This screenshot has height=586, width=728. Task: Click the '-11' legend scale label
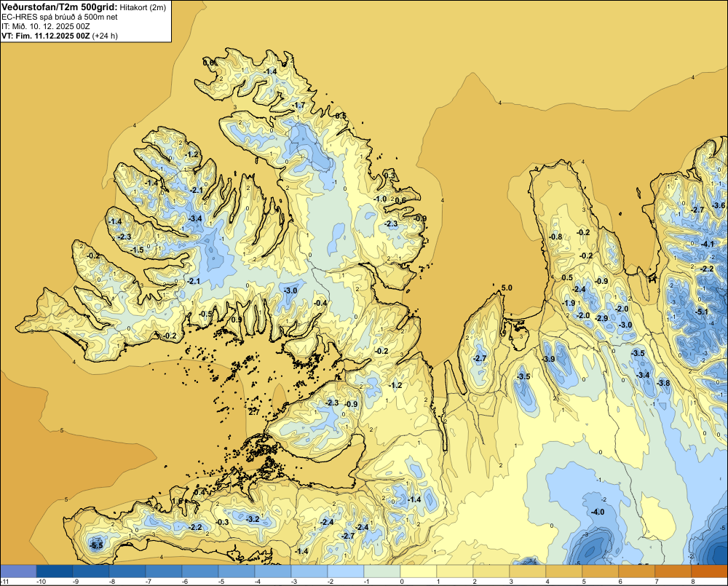point(4,582)
